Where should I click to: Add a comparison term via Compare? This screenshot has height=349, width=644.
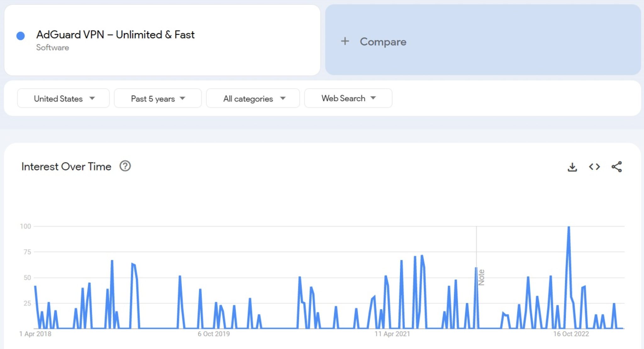(x=483, y=40)
